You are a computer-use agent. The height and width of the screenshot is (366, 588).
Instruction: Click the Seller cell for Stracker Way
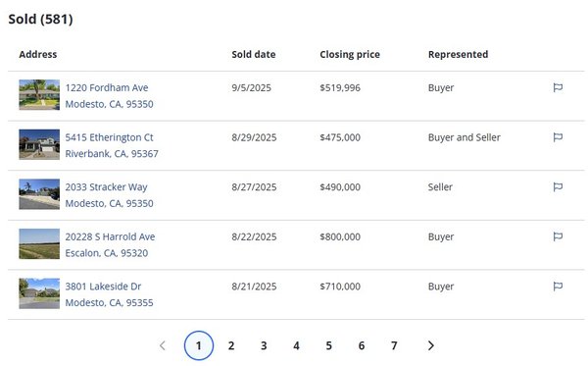(x=440, y=186)
